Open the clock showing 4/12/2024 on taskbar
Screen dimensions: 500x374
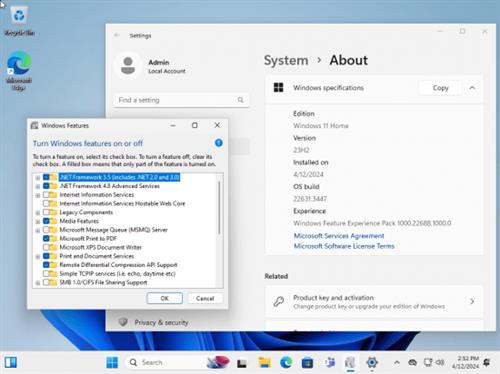pos(465,362)
